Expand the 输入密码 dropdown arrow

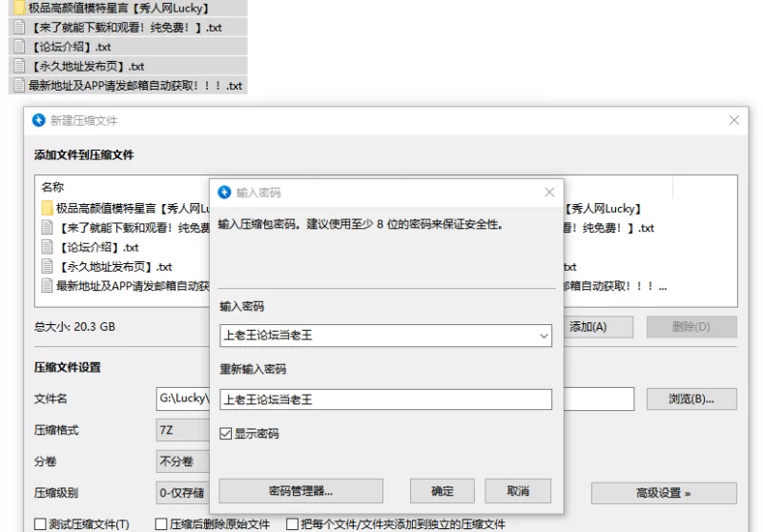(544, 336)
